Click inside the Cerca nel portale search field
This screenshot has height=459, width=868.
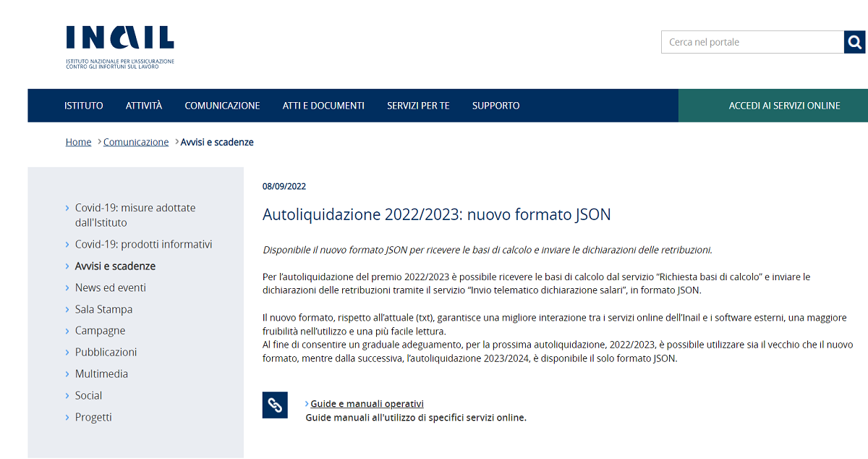[745, 41]
